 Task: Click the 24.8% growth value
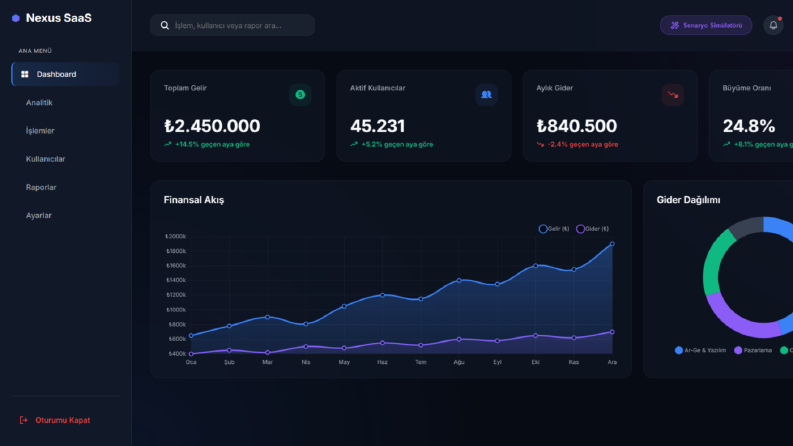[749, 126]
